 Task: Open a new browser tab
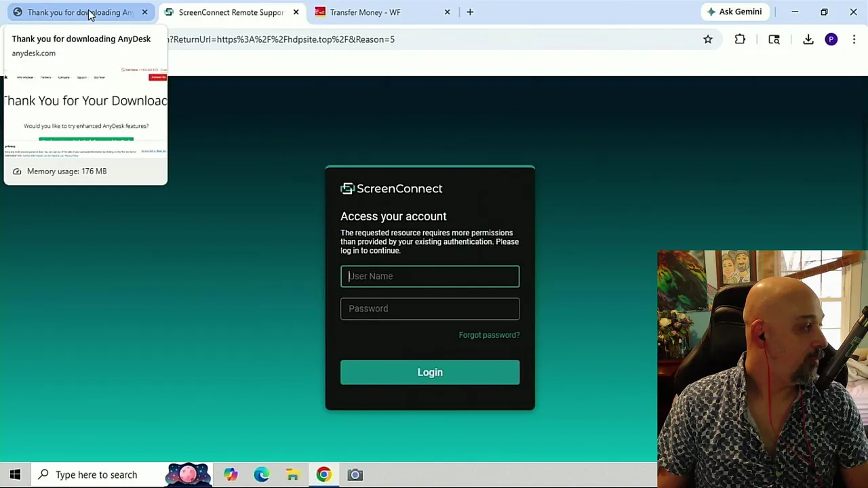pyautogui.click(x=470, y=12)
